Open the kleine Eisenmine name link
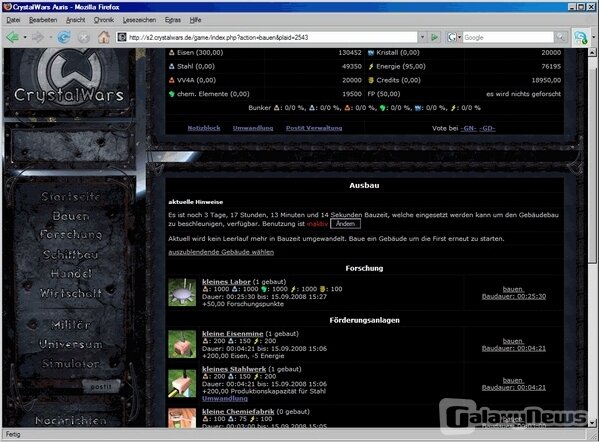Viewport: 599px width, 442px height. (233, 334)
